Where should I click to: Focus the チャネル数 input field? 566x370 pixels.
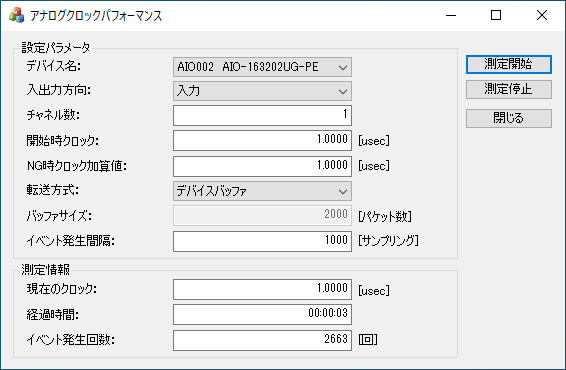262,116
